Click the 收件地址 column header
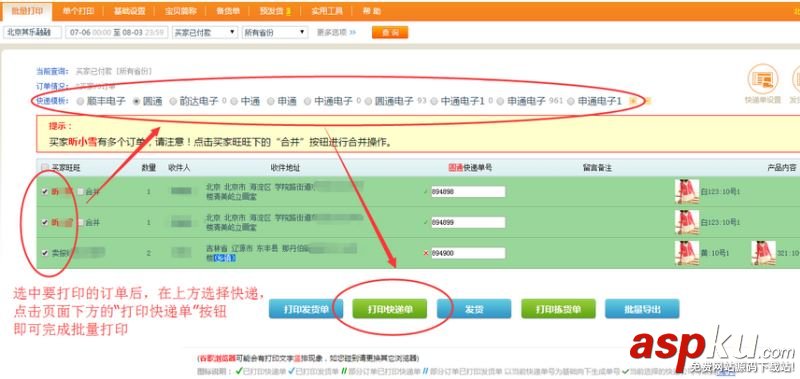Image resolution: width=800 pixels, height=379 pixels. 285,167
